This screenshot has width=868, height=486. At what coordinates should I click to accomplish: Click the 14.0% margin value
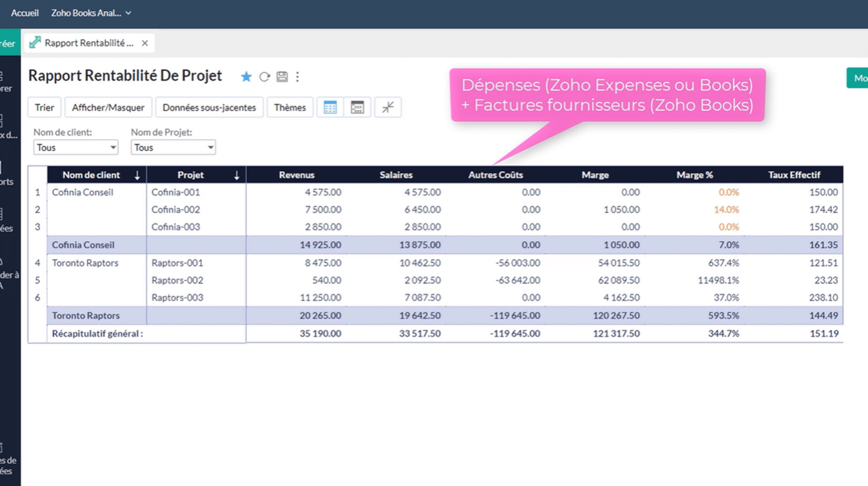pos(726,210)
